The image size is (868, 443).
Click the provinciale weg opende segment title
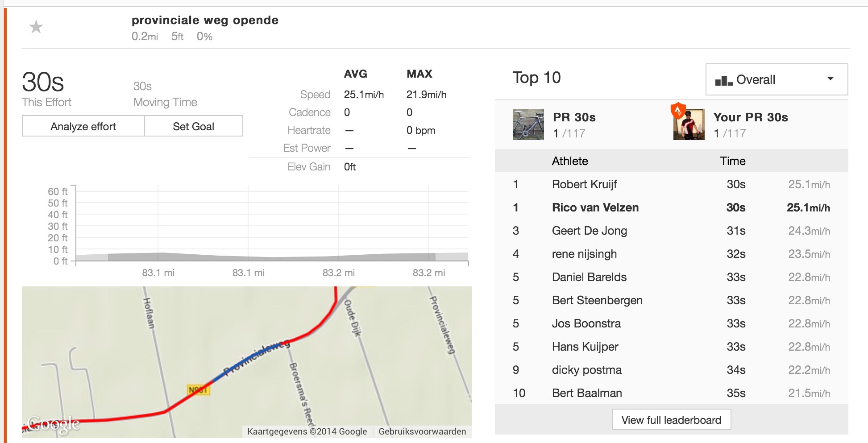tap(205, 21)
